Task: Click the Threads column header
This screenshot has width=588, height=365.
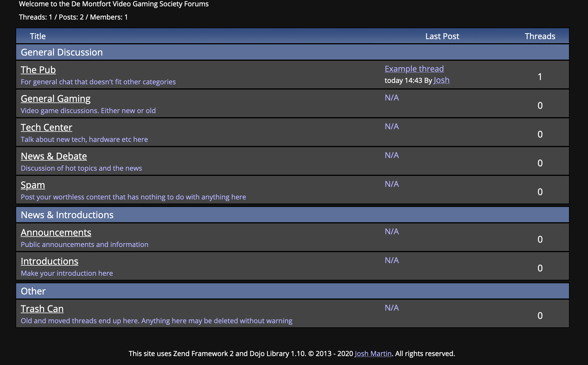Action: [x=540, y=36]
